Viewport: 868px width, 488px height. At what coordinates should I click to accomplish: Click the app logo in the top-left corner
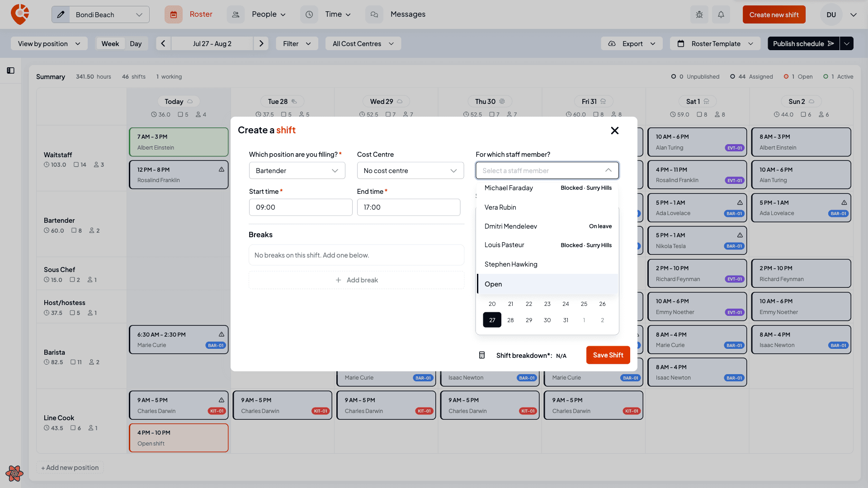pyautogui.click(x=20, y=14)
